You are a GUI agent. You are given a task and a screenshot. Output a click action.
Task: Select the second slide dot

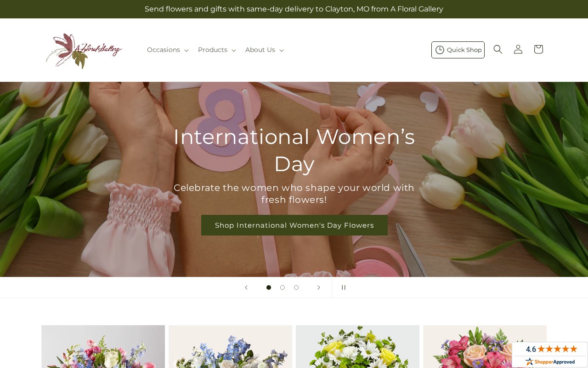pos(283,287)
